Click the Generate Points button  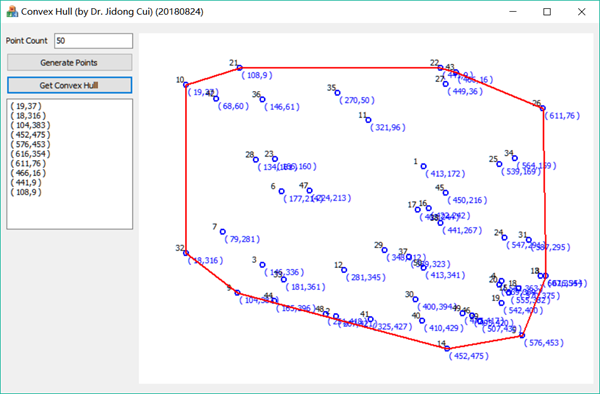click(x=69, y=62)
